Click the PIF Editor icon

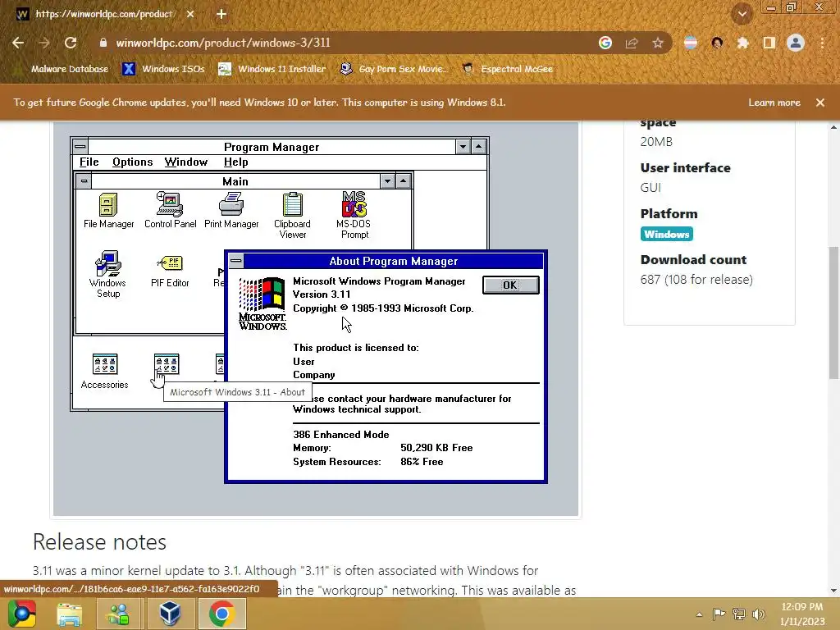(x=170, y=272)
